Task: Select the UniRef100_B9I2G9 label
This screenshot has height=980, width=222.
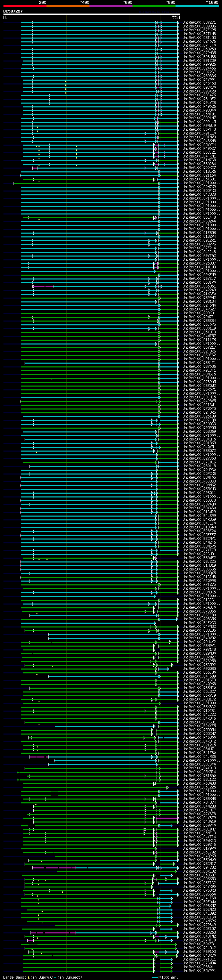Action: [x=199, y=60]
